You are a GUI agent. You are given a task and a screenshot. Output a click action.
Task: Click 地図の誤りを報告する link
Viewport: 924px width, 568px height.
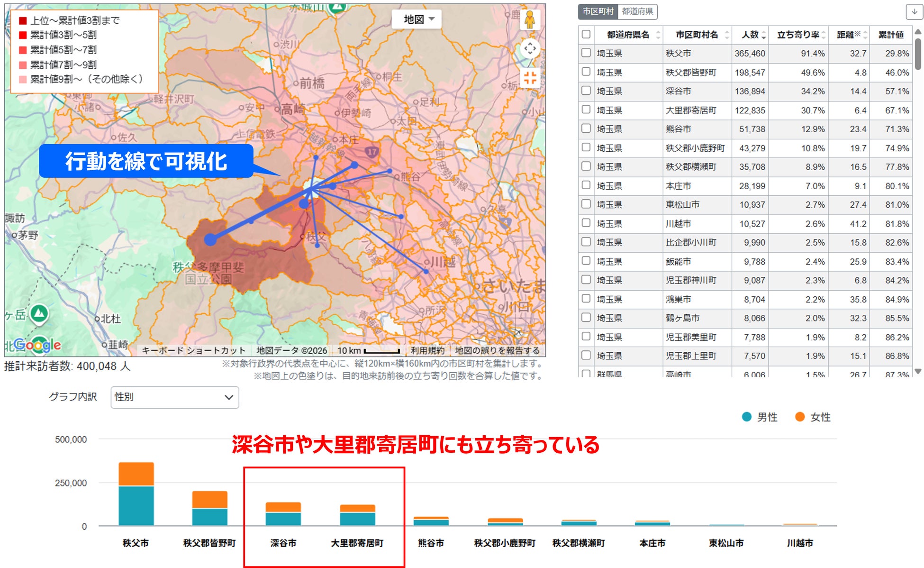click(497, 350)
